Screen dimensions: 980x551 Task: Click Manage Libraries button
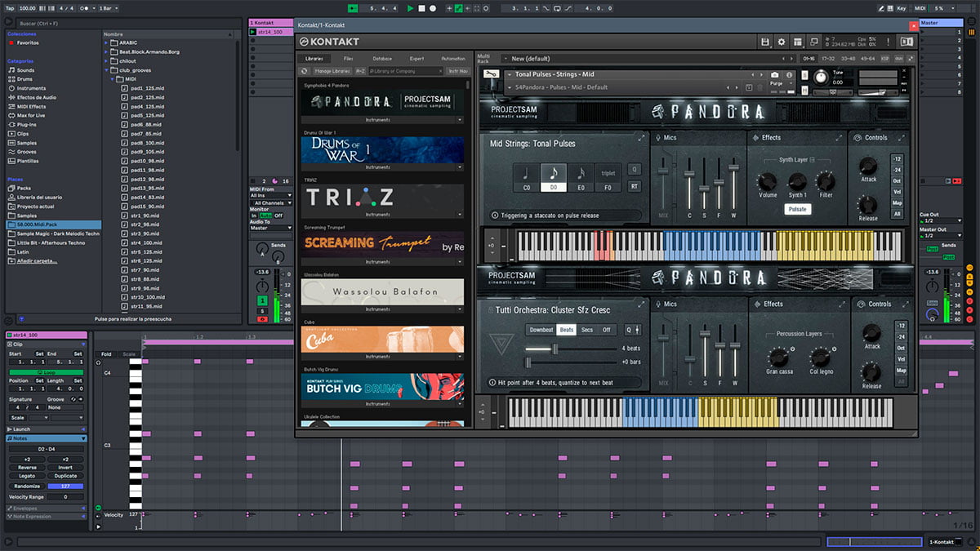[332, 71]
